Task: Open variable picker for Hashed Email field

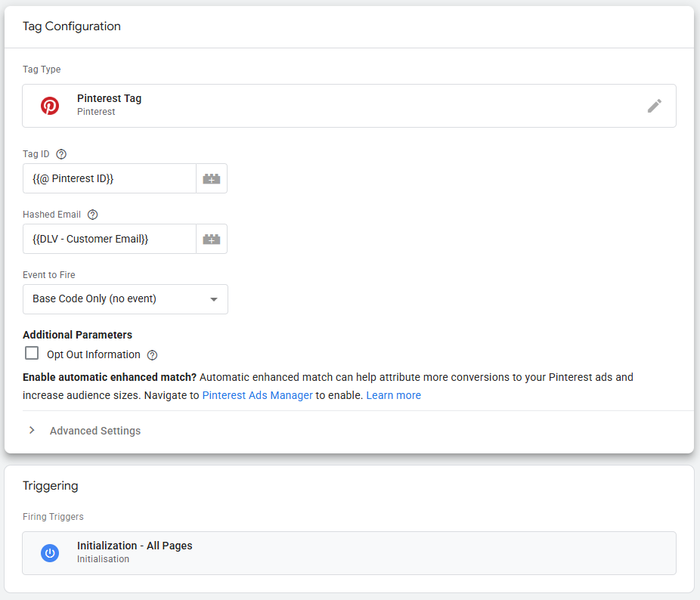Action: [212, 240]
